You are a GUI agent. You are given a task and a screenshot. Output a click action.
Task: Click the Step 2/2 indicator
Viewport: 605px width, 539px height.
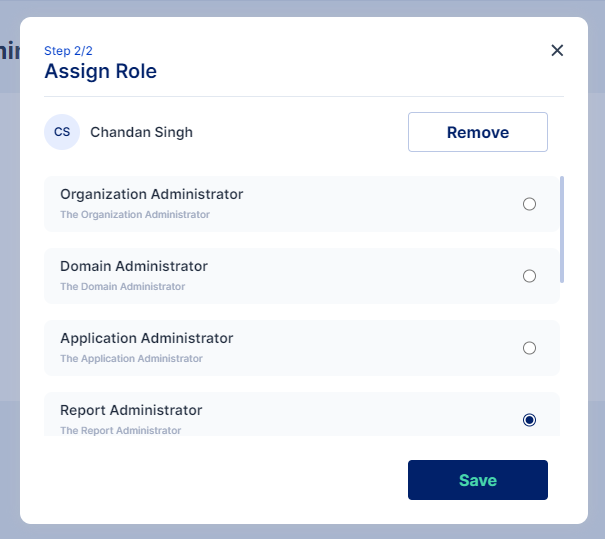(x=68, y=50)
